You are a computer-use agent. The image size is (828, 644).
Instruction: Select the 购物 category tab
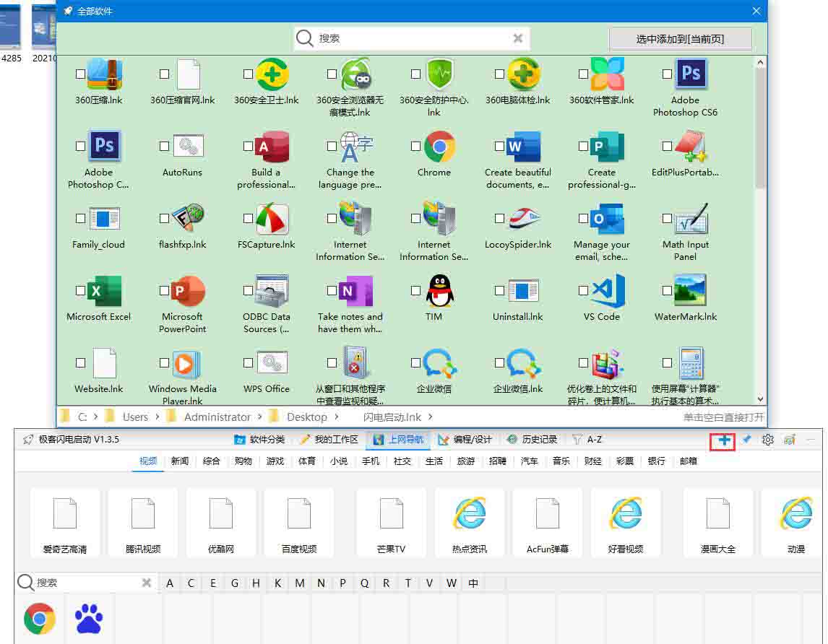click(243, 461)
